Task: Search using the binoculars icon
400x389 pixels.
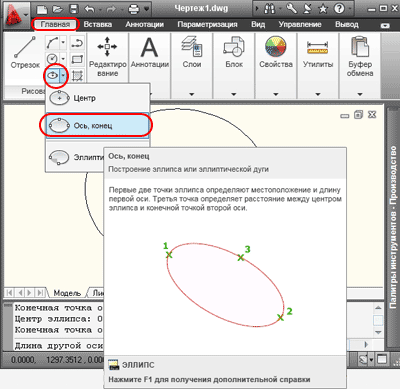Action: click(x=269, y=9)
